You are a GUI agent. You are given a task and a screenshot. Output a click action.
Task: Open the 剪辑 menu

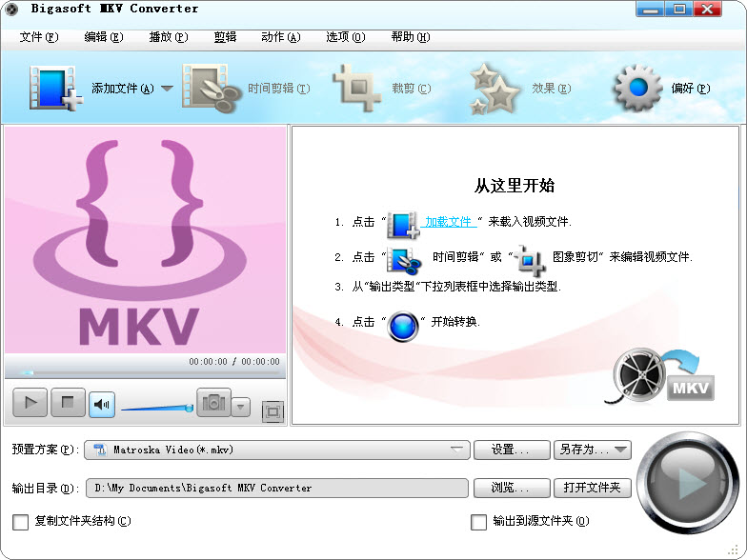coord(225,37)
